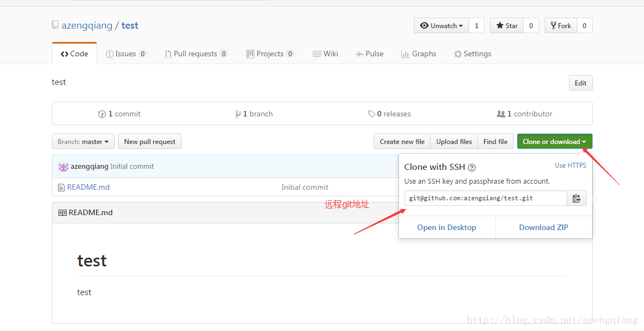View the stargazers count 0
Screen dimensions: 644x331
click(531, 25)
